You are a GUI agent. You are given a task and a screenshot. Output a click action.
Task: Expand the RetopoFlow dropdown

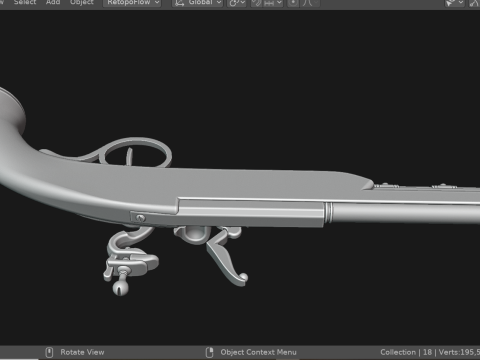132,3
